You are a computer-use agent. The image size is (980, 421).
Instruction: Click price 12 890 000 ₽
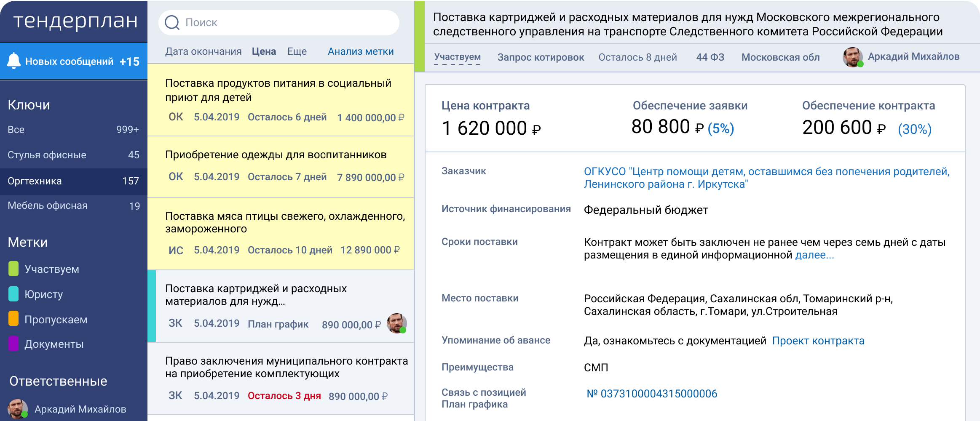[x=370, y=250]
